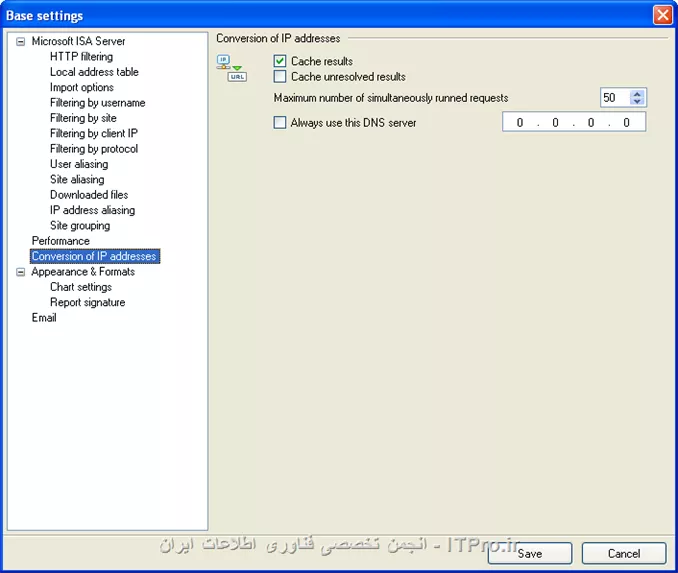Increase maximum simultaneous requests value
Viewport: 678px width, 573px height.
(637, 93)
